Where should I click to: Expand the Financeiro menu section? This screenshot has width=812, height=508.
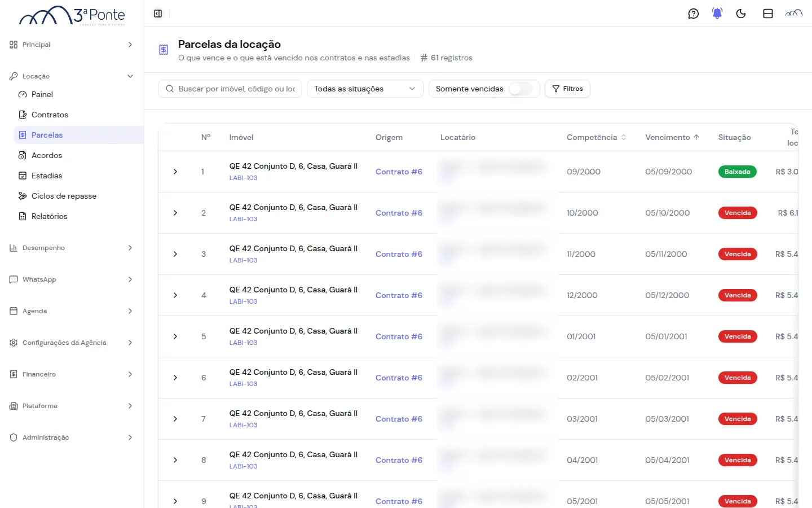72,374
